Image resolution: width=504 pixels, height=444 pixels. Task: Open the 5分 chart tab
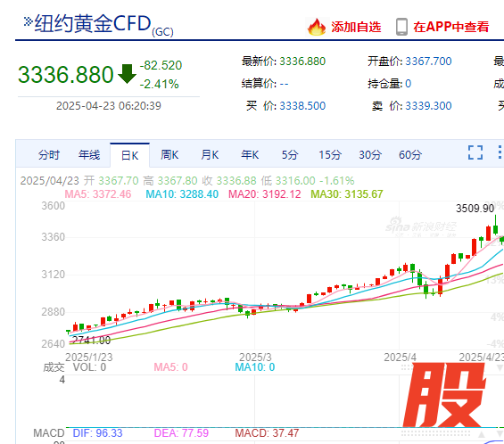[x=290, y=155]
